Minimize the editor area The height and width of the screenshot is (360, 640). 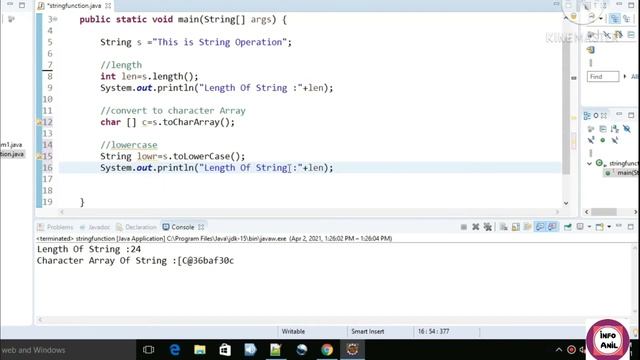pyautogui.click(x=556, y=4)
